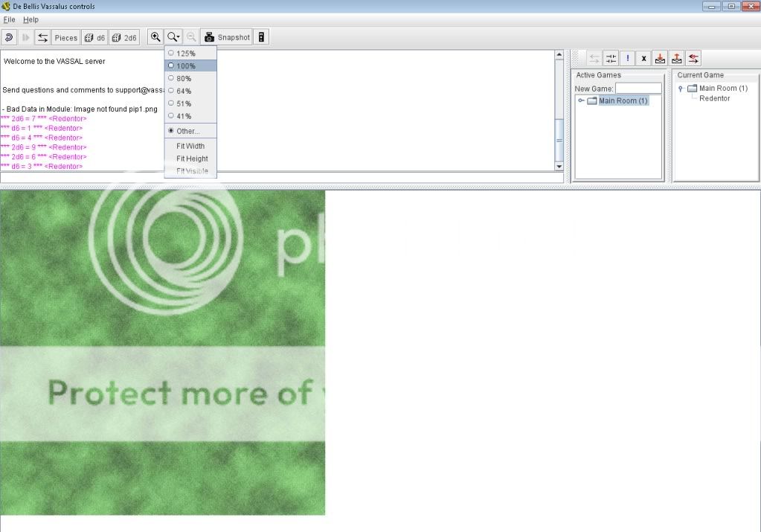Screen dimensions: 761x532
Task: Open the Help menu
Action: click(x=30, y=20)
